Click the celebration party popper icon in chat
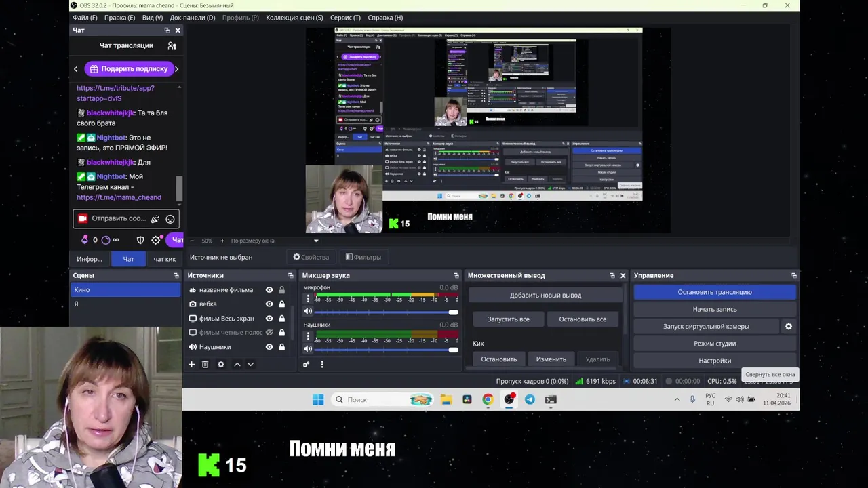Viewport: 868px width, 488px height. [155, 219]
